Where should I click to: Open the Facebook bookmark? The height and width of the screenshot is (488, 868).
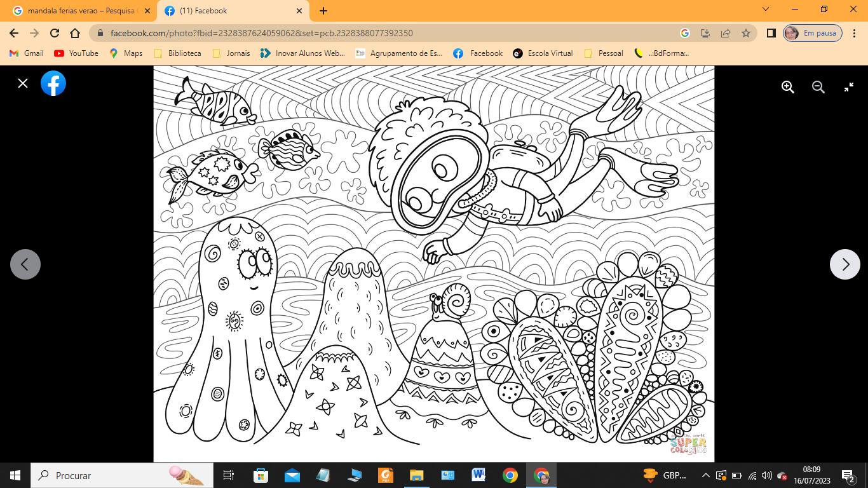pyautogui.click(x=478, y=53)
